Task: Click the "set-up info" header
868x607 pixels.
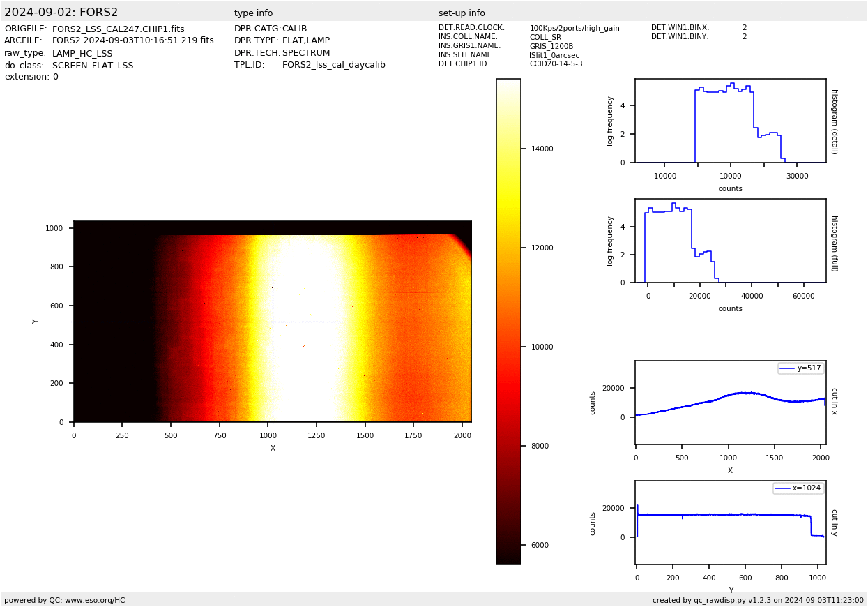Action: 462,13
